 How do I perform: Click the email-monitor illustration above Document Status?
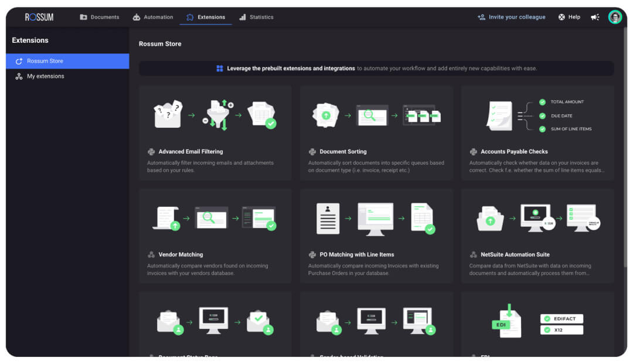tap(215, 322)
